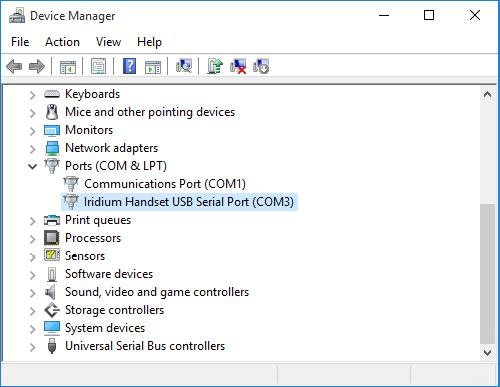Expand Mice and other pointing devices
The height and width of the screenshot is (387, 500).
pyautogui.click(x=32, y=113)
